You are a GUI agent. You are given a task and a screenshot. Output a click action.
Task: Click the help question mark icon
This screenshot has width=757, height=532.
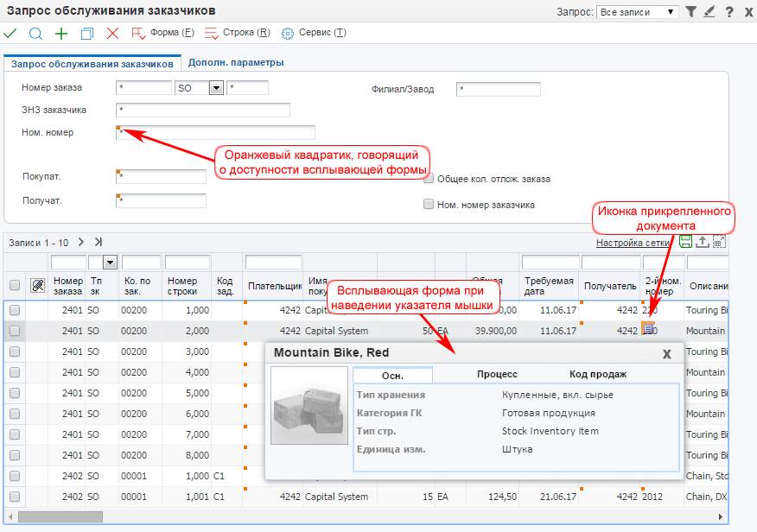729,12
